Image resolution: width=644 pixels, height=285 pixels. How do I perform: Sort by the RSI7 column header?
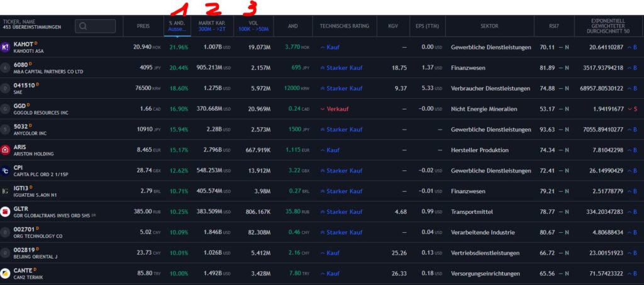553,26
